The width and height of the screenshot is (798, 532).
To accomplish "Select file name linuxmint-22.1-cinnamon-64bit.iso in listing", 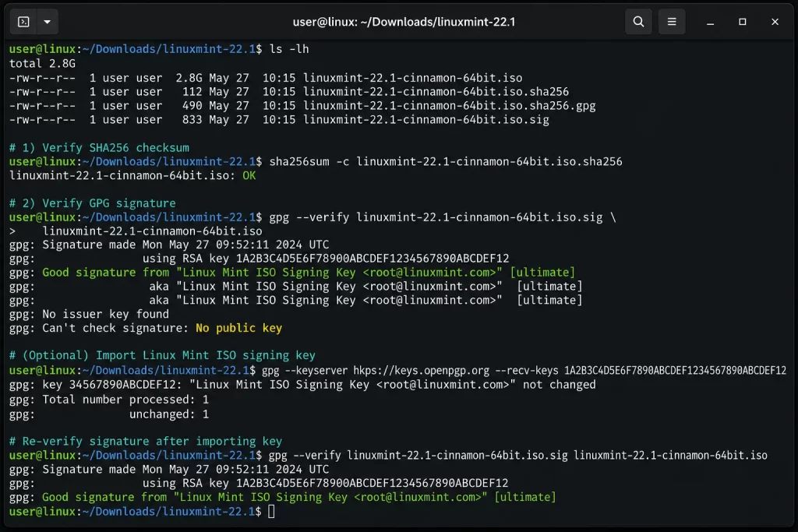I will tap(413, 78).
